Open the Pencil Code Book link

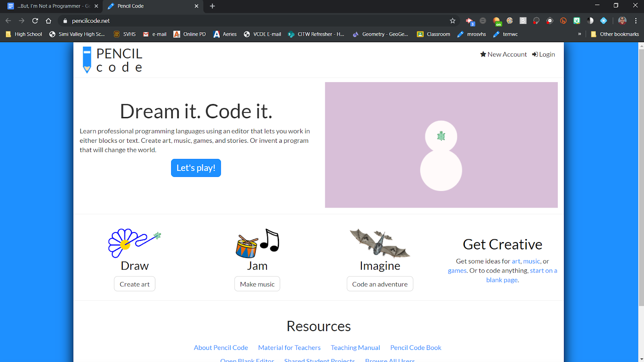[x=416, y=348]
